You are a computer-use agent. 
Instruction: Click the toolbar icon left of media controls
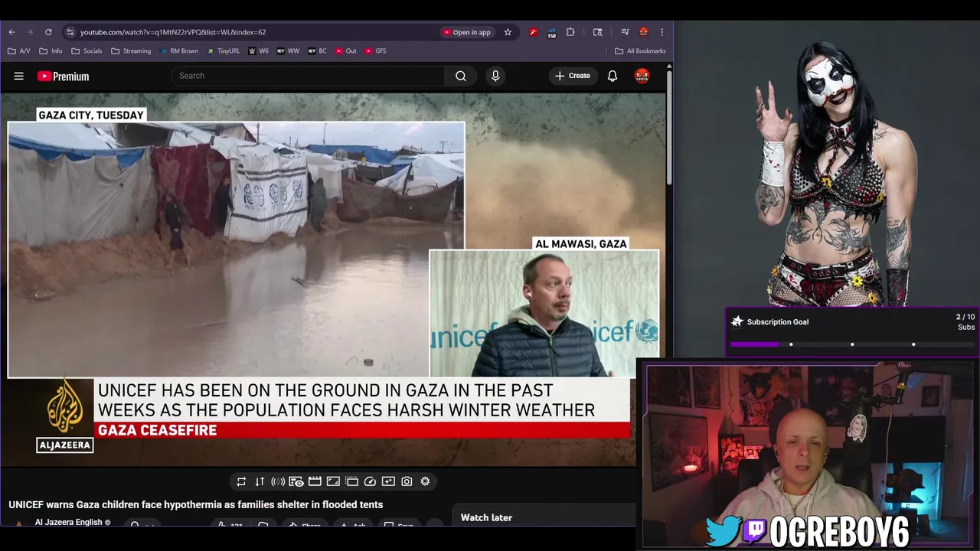point(598,32)
